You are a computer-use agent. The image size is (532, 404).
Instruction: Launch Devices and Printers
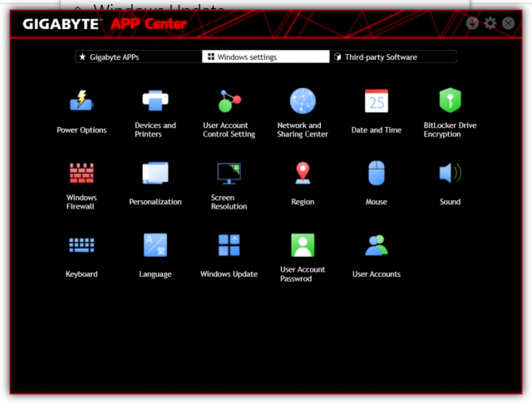click(155, 101)
